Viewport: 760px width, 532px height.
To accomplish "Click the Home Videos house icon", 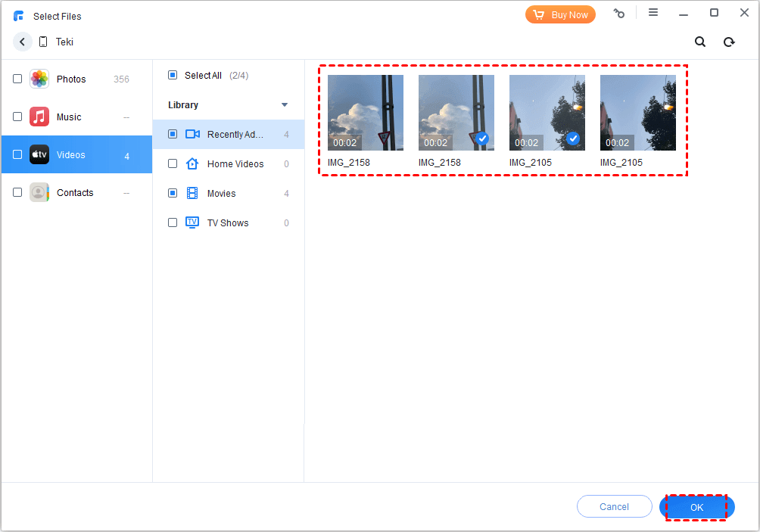I will [192, 163].
